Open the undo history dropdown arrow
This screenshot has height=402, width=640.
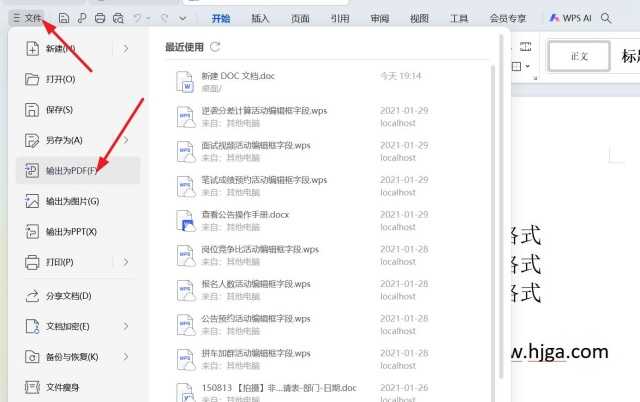(x=148, y=18)
